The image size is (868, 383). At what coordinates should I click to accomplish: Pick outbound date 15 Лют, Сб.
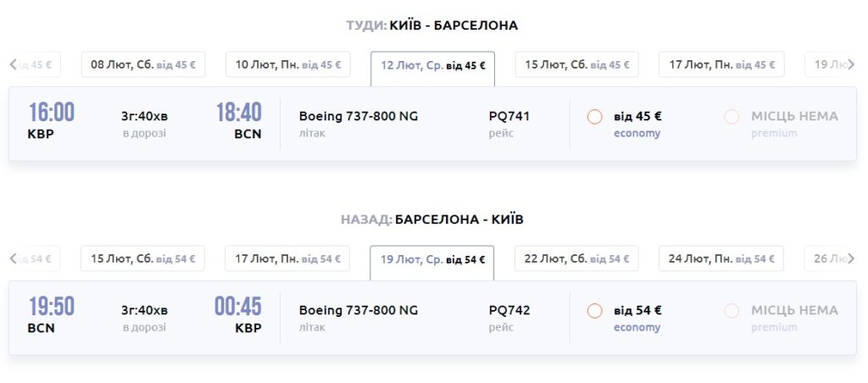577,64
